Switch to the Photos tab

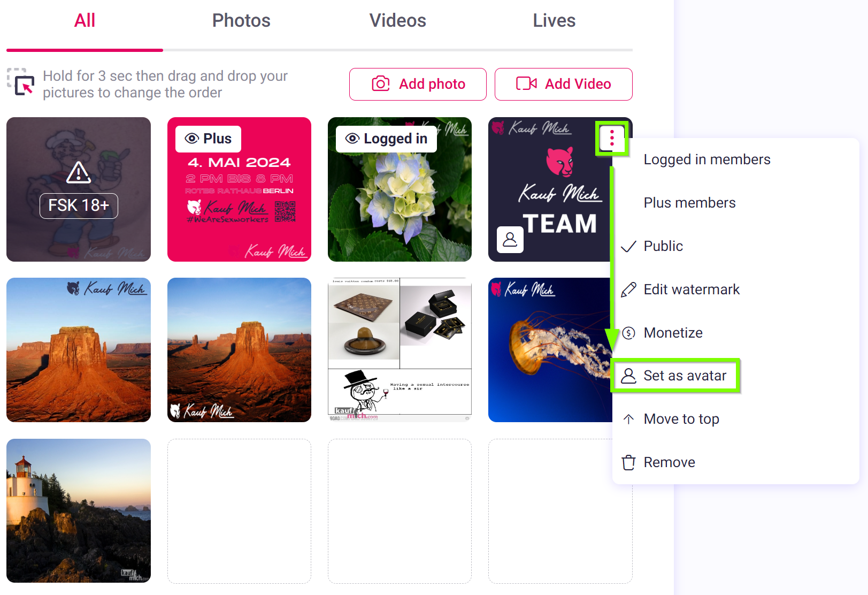click(x=241, y=20)
